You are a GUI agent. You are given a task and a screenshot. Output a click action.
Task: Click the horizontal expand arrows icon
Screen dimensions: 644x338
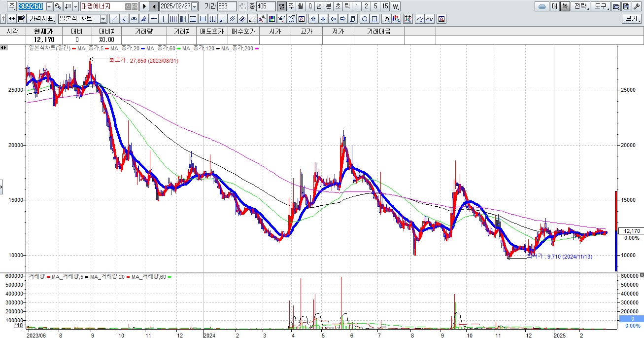11,19
